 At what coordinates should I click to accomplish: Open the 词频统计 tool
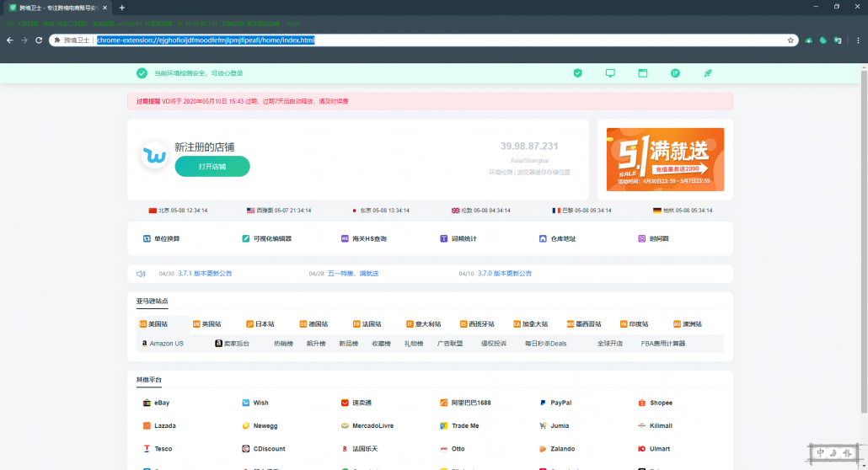point(458,238)
